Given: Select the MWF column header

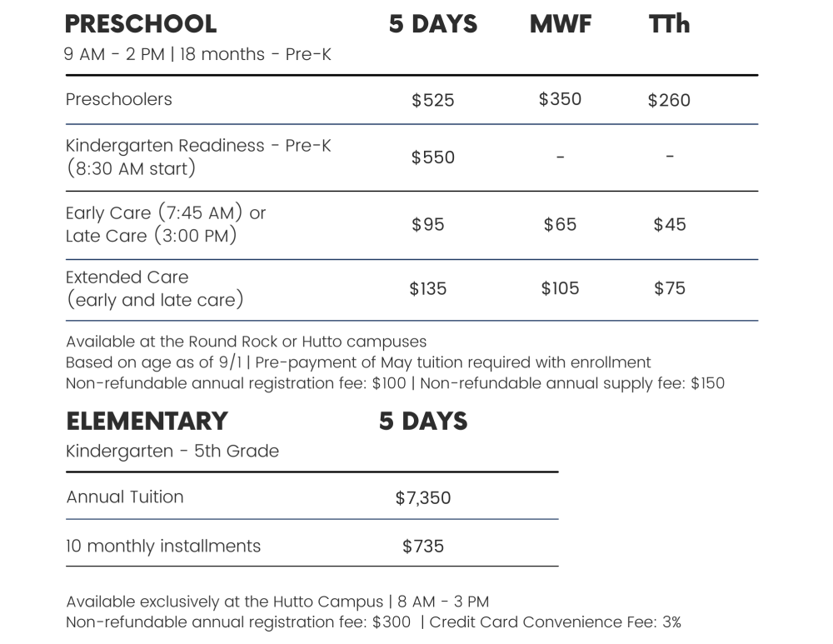Looking at the screenshot, I should click(561, 24).
